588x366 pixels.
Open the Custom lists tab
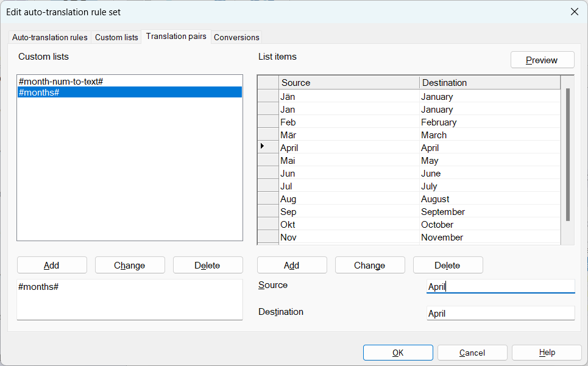(x=116, y=37)
